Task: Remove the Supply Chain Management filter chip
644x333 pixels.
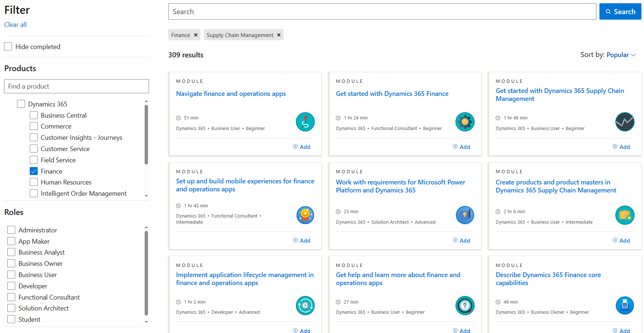Action: pos(278,34)
